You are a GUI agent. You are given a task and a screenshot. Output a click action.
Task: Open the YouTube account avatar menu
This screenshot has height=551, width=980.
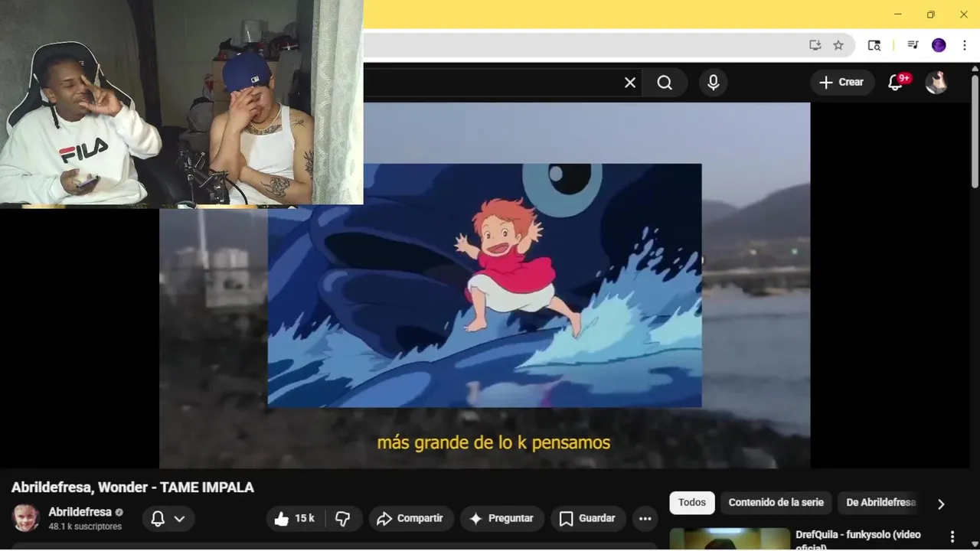936,83
